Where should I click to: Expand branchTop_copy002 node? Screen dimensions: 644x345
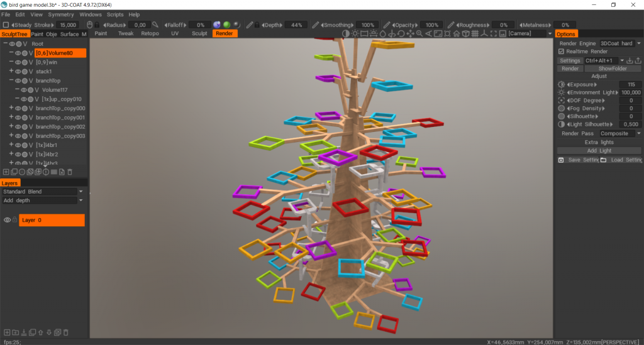click(11, 126)
